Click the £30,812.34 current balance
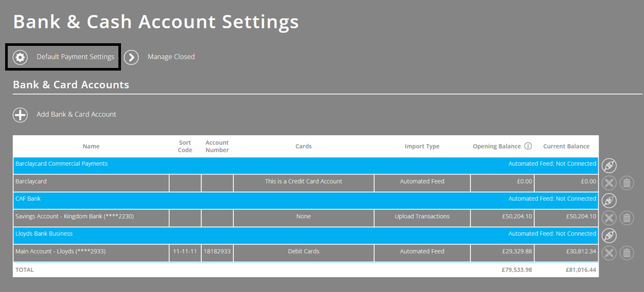 coord(581,251)
